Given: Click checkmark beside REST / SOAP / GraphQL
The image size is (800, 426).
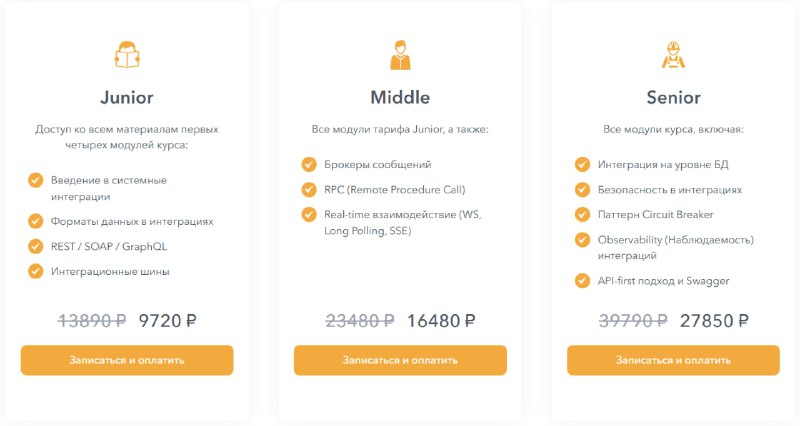Looking at the screenshot, I should (35, 246).
